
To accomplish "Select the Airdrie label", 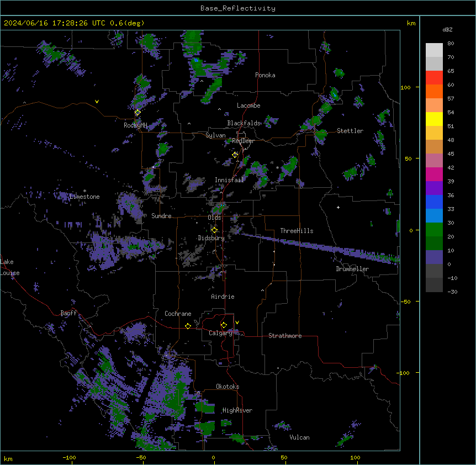I will coord(223,297).
